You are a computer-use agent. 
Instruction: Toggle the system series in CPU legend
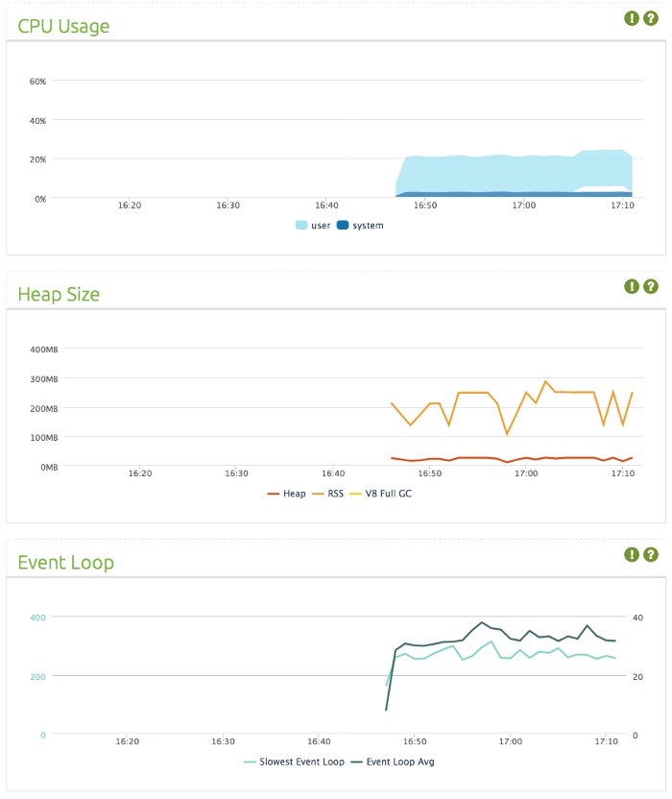360,226
